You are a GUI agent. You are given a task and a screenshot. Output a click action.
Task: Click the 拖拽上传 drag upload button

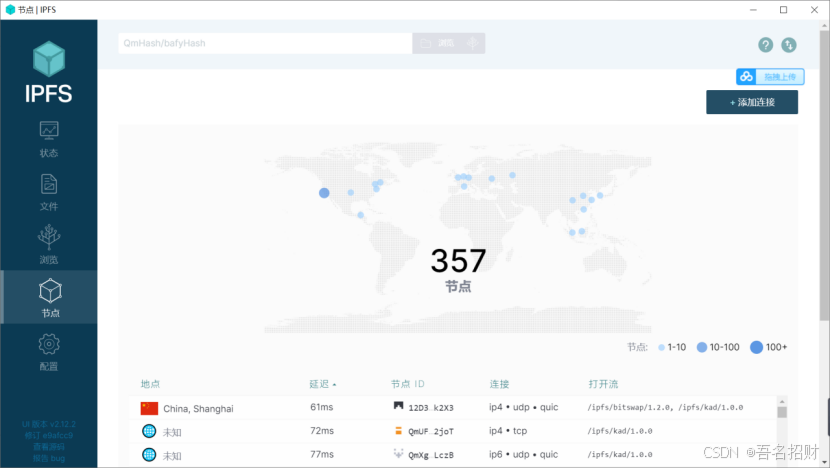pos(770,77)
